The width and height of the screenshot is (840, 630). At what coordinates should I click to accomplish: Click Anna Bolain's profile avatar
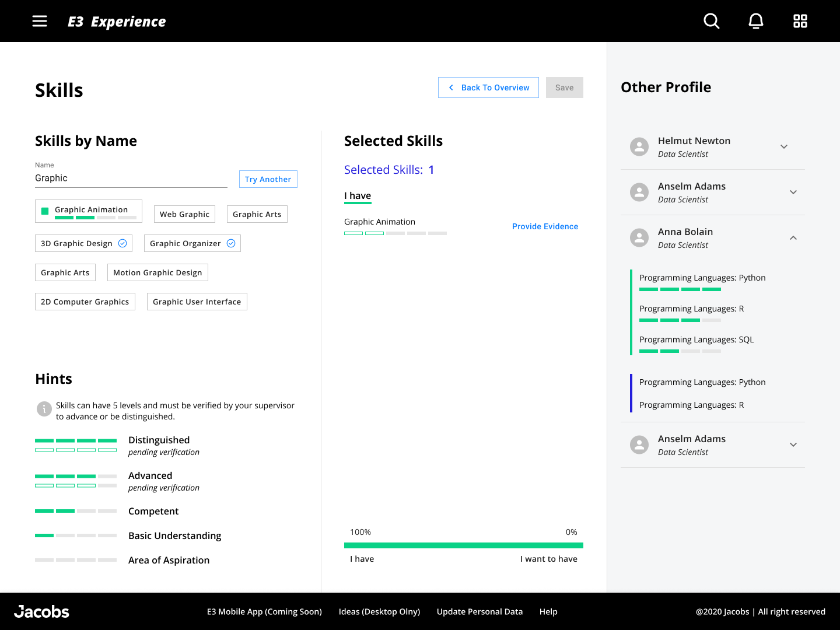click(x=639, y=237)
